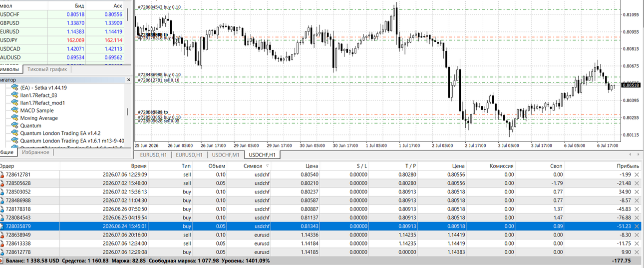Screen dimensions: 644x268
Task: Select the Quantum expert advisor entry
Action: (x=30, y=126)
